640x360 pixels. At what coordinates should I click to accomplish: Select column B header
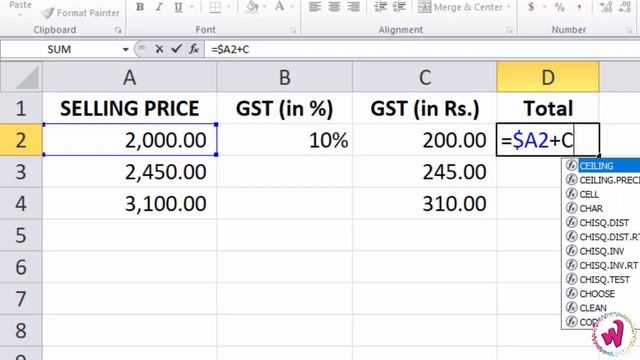285,77
